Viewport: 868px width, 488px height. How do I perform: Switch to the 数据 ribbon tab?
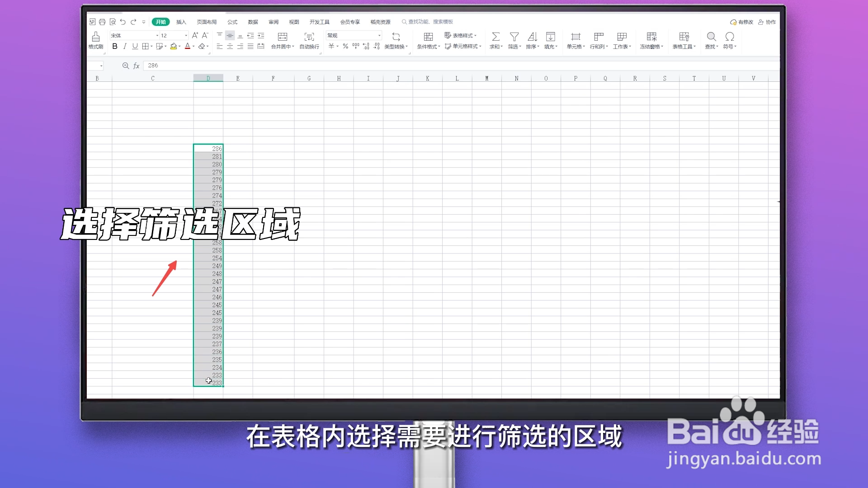[252, 22]
